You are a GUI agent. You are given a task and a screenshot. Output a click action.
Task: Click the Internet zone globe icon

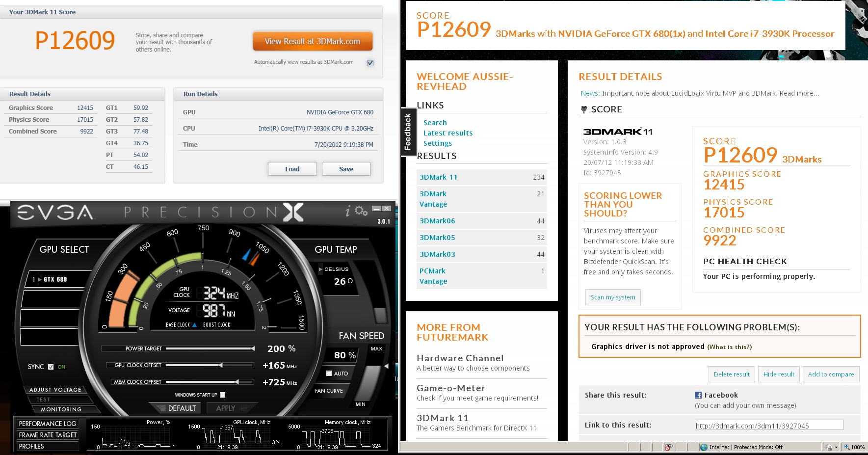tap(704, 447)
